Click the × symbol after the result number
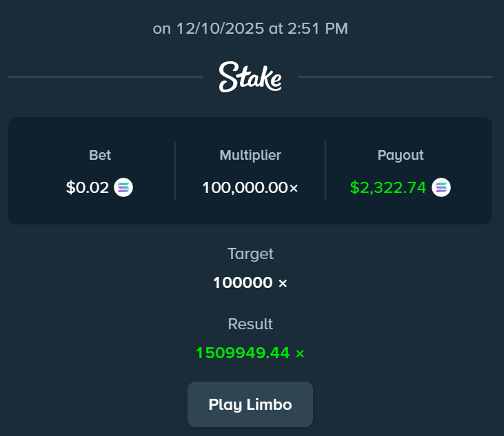 (300, 354)
